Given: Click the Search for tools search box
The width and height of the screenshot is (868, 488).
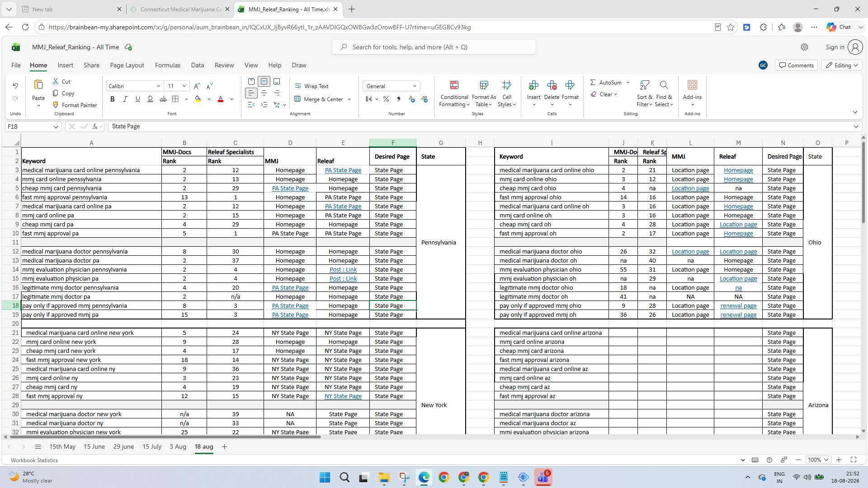Looking at the screenshot, I should (x=434, y=47).
